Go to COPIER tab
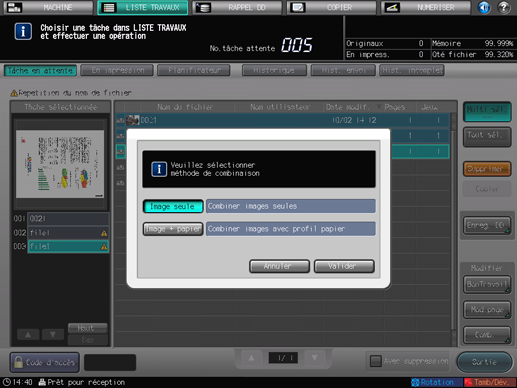This screenshot has height=388, width=517. (x=331, y=7)
